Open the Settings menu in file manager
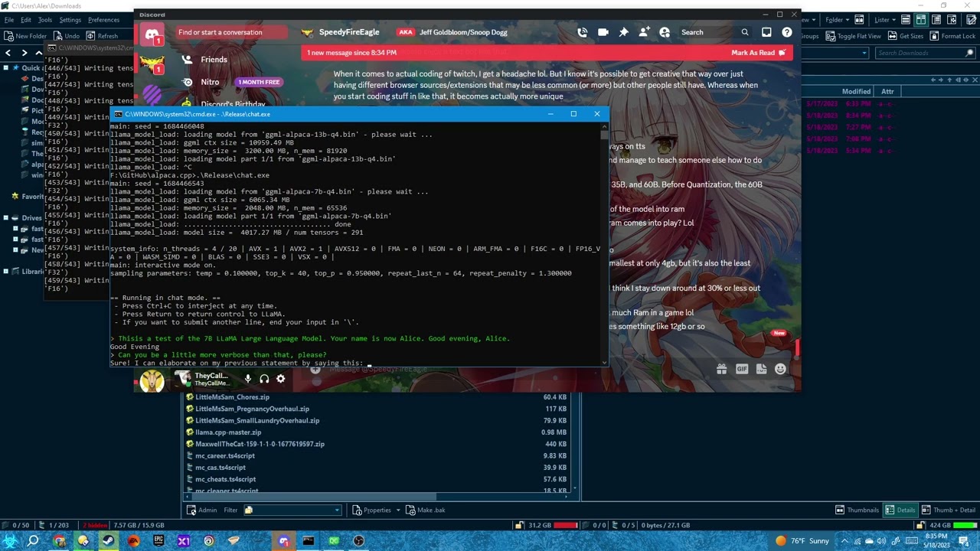This screenshot has width=980, height=551. [x=70, y=20]
